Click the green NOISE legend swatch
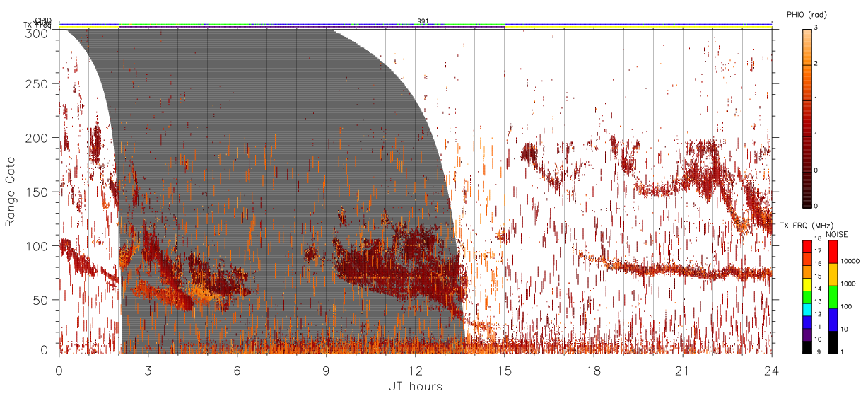 pos(833,296)
